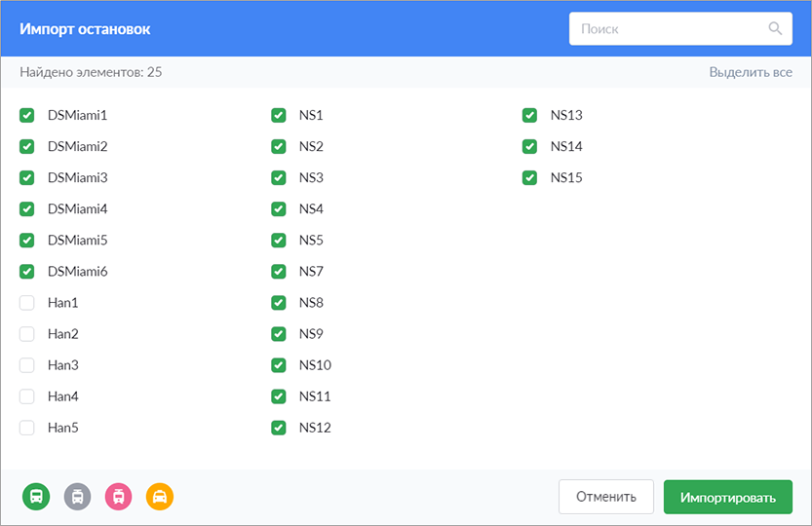Image resolution: width=812 pixels, height=526 pixels.
Task: Tick the Han5 stop checkbox
Action: coord(27,428)
